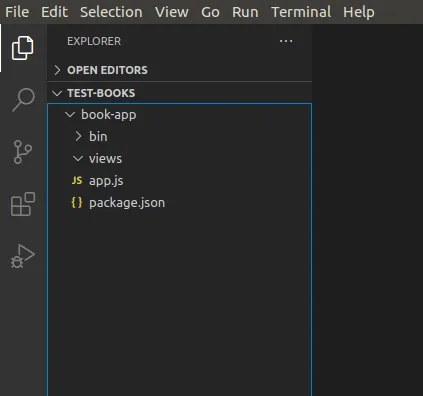Screen dimensions: 423x396
Task: Open the package.json file
Action: coord(127,203)
